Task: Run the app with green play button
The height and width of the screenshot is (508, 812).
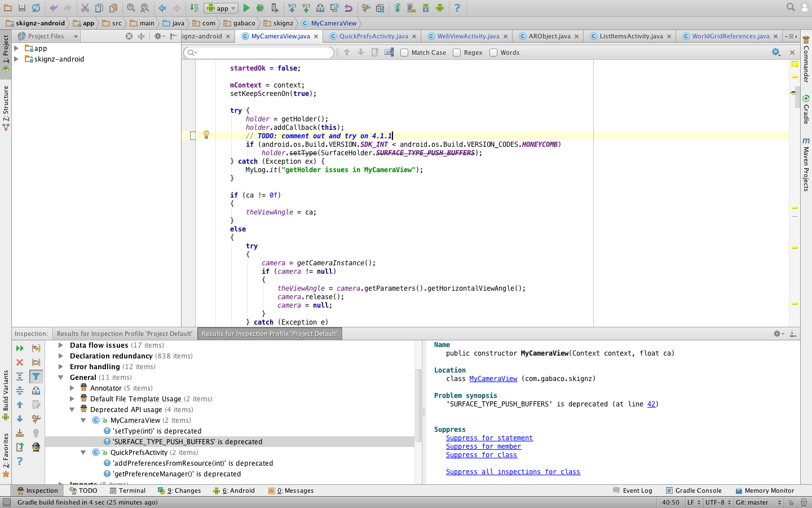Action: tap(246, 8)
